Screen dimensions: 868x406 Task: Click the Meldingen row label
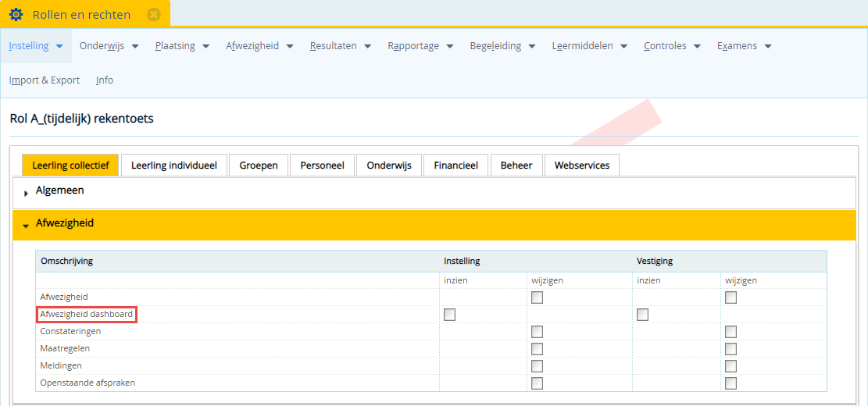click(x=61, y=365)
